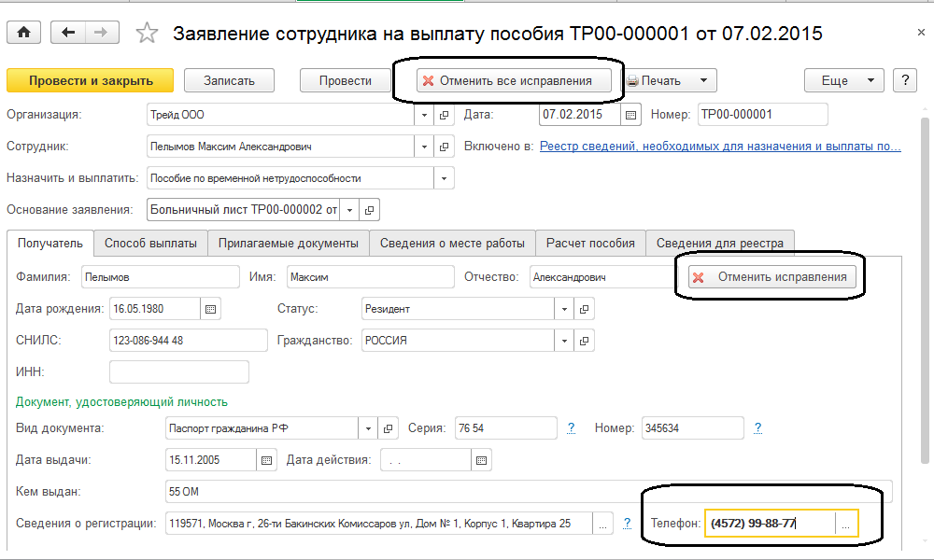Open the calendar for Дата действия
This screenshot has height=560, width=934.
pyautogui.click(x=481, y=460)
